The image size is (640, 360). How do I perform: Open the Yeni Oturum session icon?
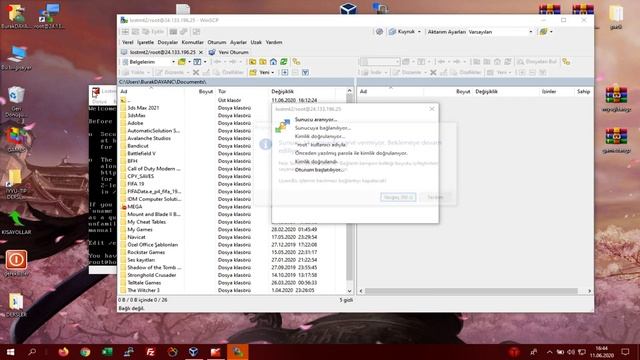(212, 52)
